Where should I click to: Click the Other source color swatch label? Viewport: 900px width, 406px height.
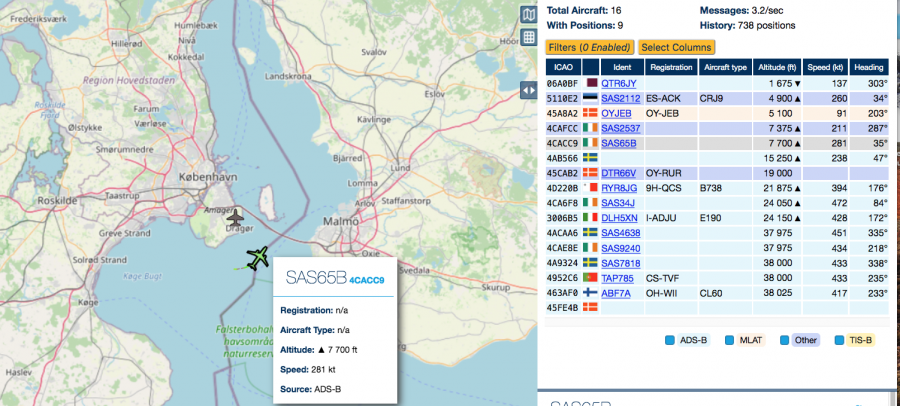point(803,340)
